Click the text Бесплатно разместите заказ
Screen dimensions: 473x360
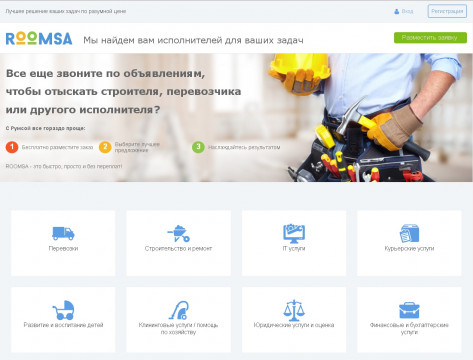(57, 147)
